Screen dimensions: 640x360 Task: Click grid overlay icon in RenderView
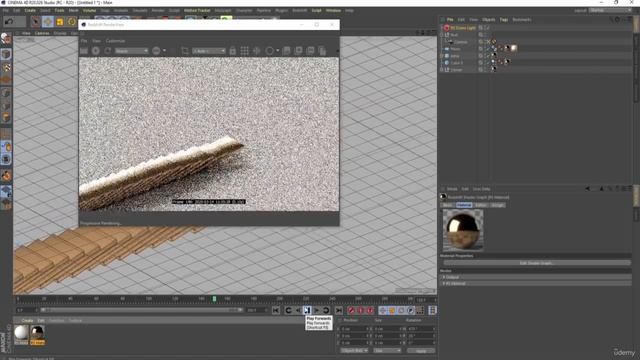(x=244, y=51)
